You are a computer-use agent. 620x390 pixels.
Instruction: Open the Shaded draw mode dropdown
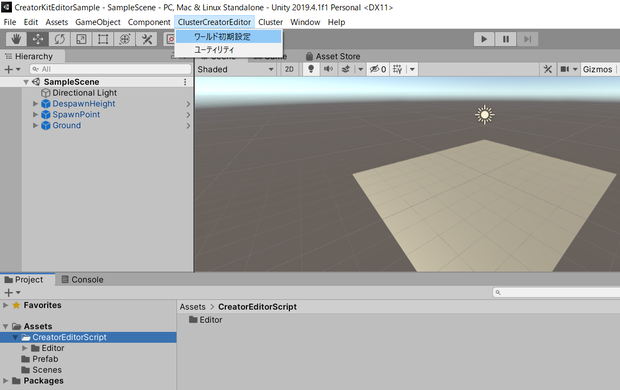coord(236,69)
